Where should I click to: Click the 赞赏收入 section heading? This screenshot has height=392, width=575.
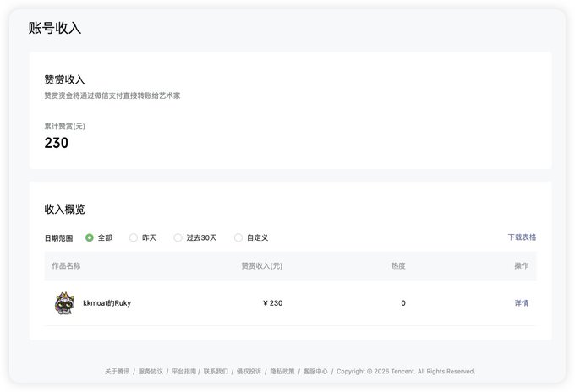point(64,79)
